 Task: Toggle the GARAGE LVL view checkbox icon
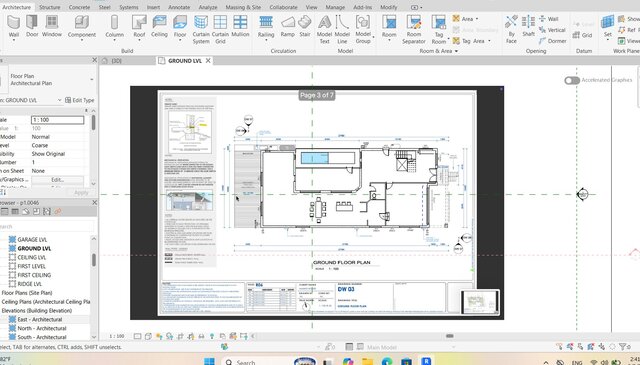[x=12, y=239]
